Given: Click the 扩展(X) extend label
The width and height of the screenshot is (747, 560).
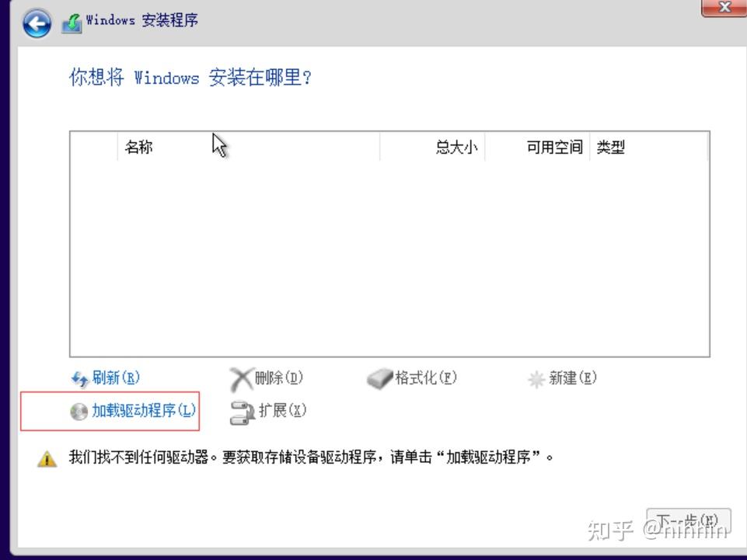Looking at the screenshot, I should click(x=282, y=410).
